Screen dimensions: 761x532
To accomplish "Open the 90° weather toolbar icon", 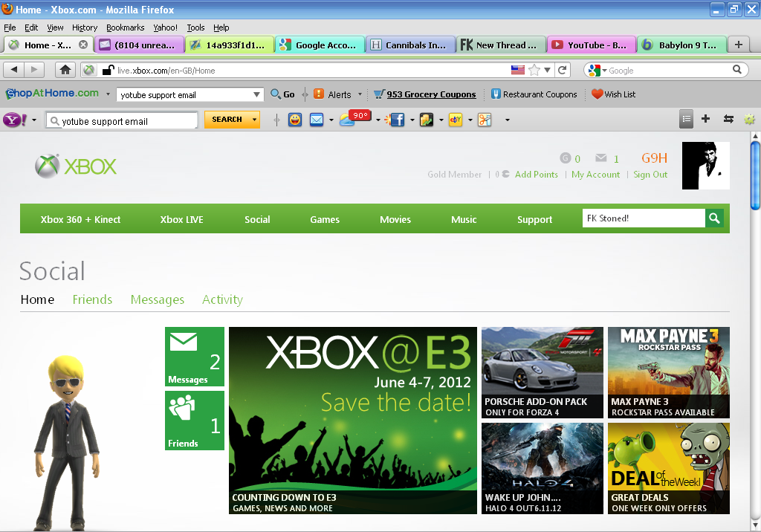I will [x=354, y=118].
